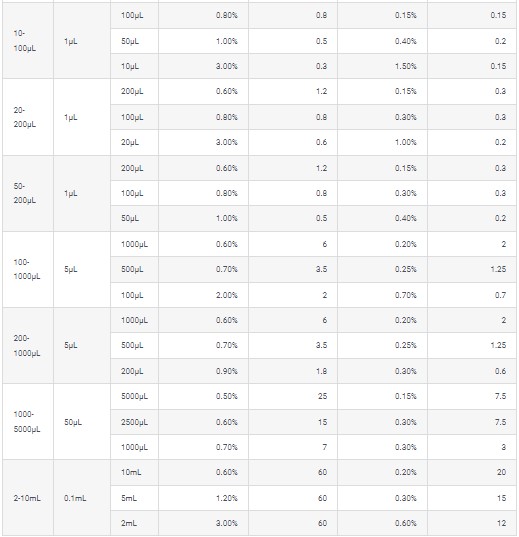
Task: Select the 5000µL test volume cell
Action: click(x=134, y=396)
